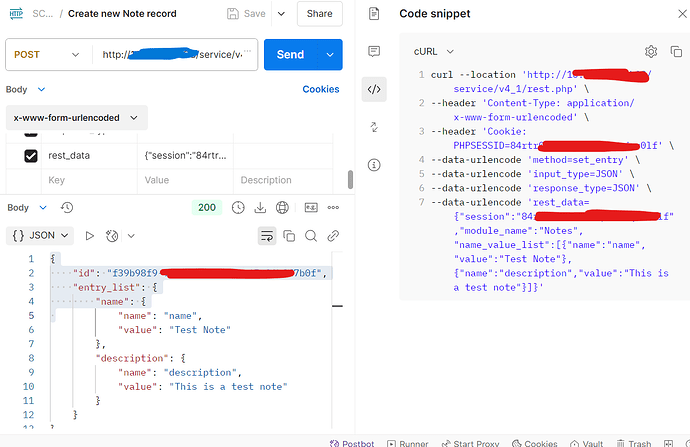Open Related requests icon in sidebar
Image resolution: width=690 pixels, height=447 pixels.
tap(374, 127)
